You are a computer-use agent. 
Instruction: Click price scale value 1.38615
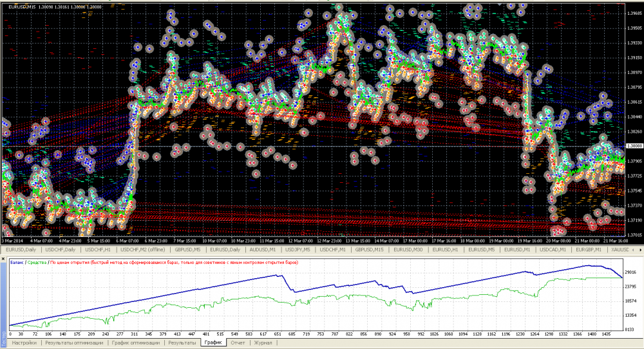tap(634, 102)
